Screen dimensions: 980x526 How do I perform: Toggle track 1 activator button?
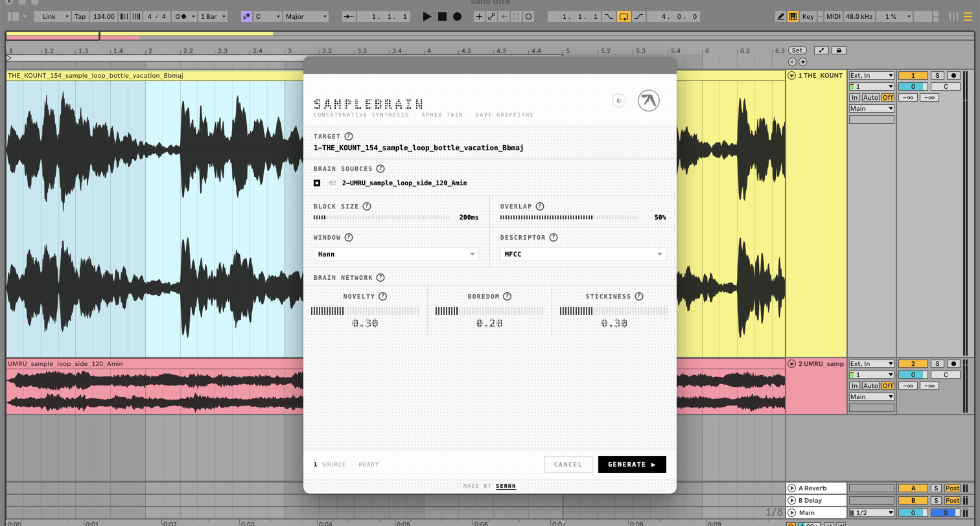pyautogui.click(x=913, y=75)
